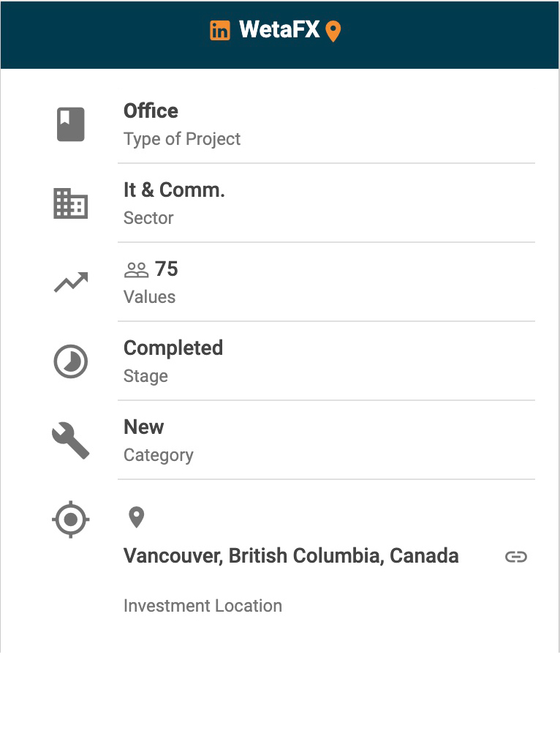Click the Completed stage text
560x739 pixels.
[x=173, y=348]
